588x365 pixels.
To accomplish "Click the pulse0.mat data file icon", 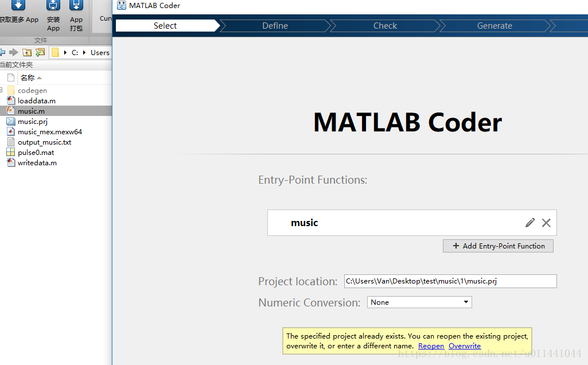I will (x=11, y=152).
